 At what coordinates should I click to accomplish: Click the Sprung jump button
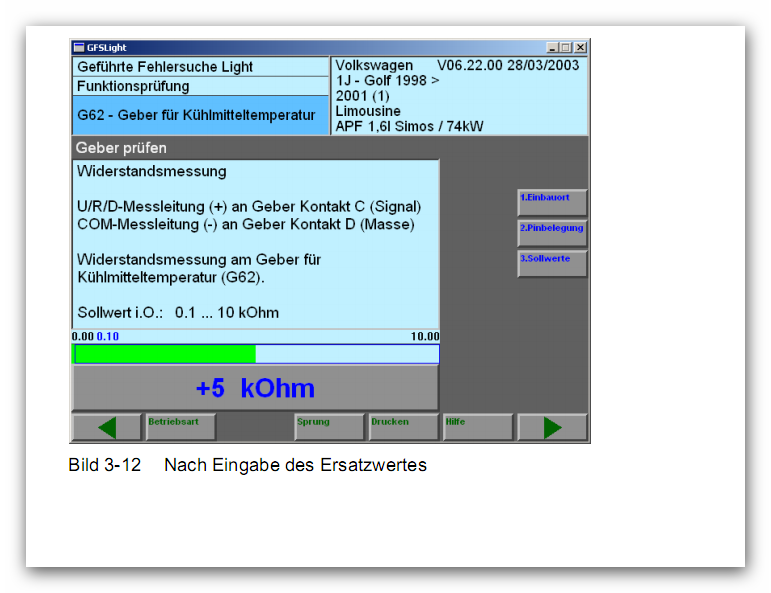329,427
